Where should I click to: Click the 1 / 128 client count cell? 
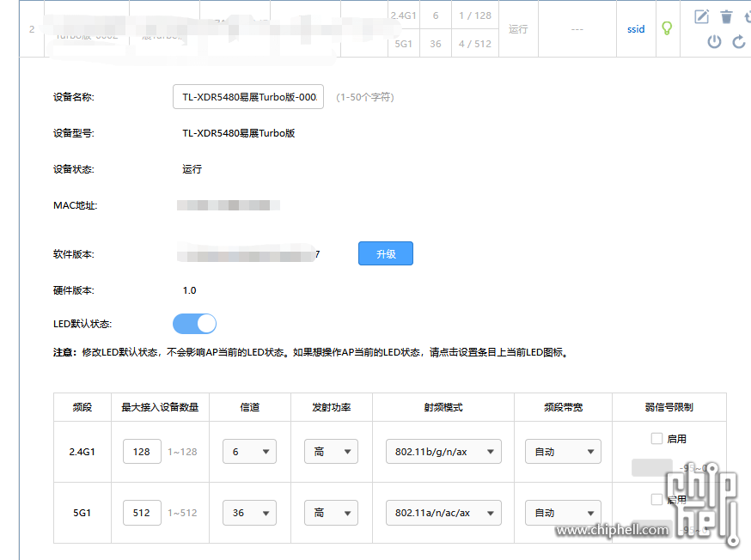[x=475, y=15]
